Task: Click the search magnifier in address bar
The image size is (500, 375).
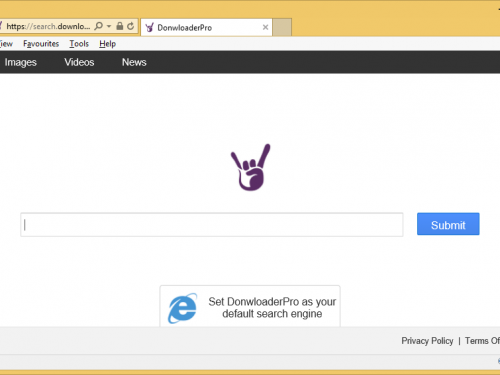Action: [99, 26]
